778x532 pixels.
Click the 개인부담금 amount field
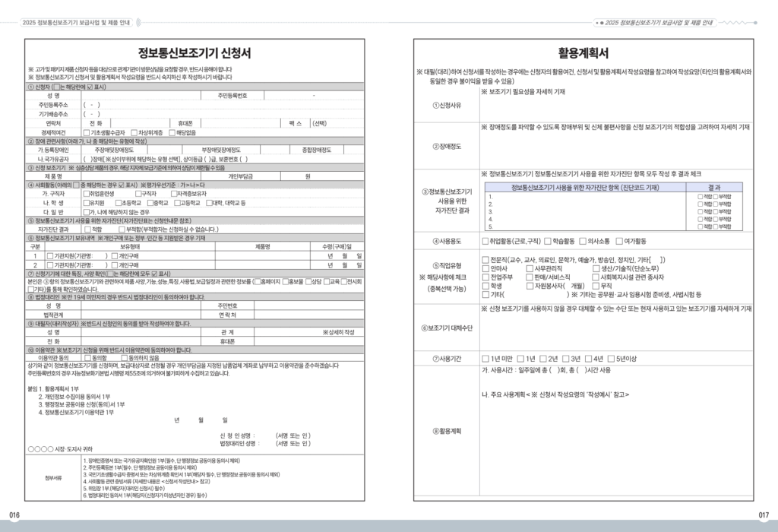pyautogui.click(x=322, y=176)
